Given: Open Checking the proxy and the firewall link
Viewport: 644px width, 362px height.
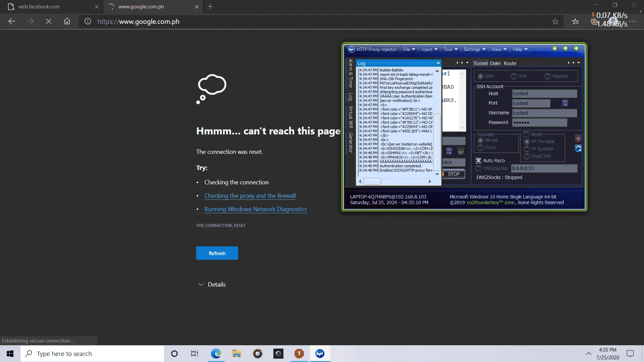Looking at the screenshot, I should pos(250,196).
